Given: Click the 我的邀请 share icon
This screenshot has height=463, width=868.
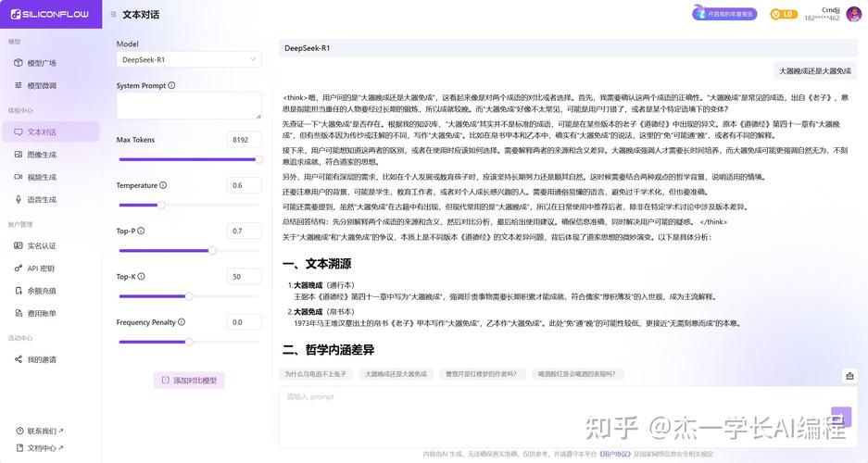Looking at the screenshot, I should (x=19, y=359).
